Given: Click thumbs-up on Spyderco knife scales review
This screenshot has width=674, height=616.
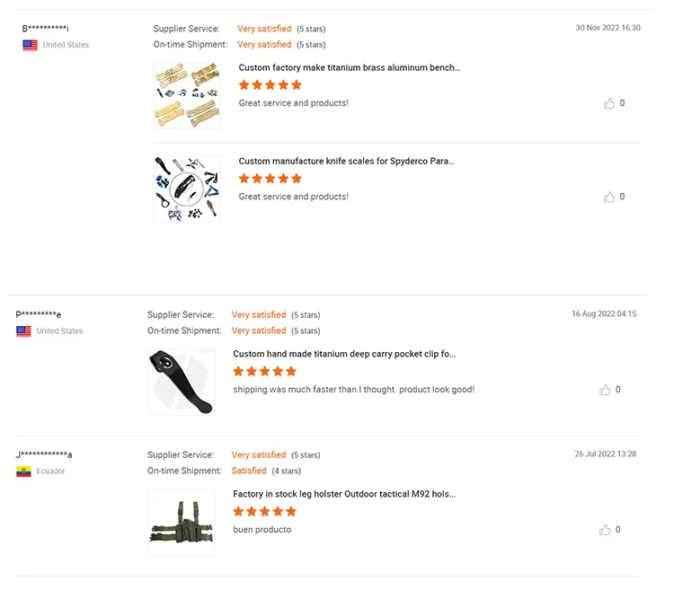Looking at the screenshot, I should click(x=609, y=197).
